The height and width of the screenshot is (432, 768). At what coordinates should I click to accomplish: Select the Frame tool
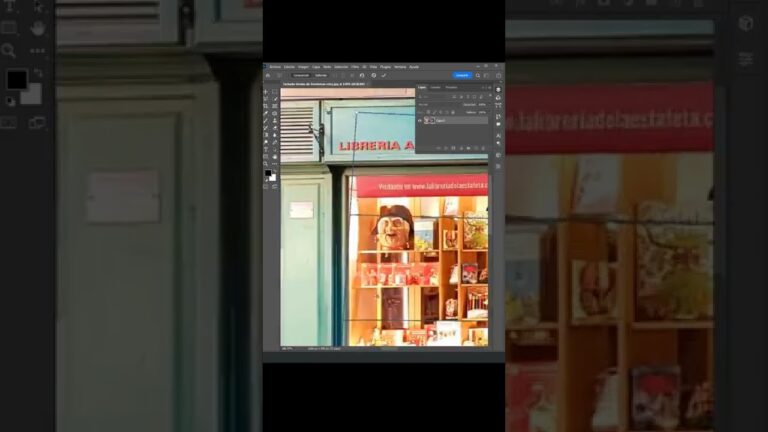[274, 106]
